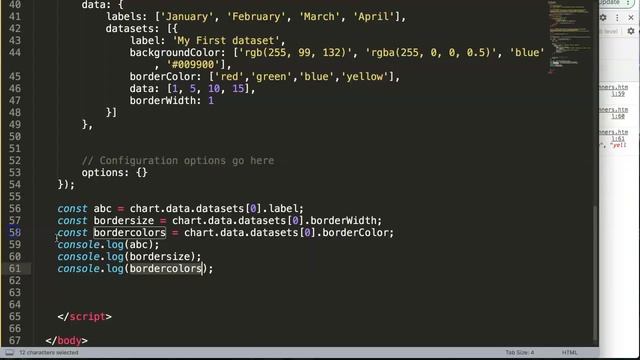Click the comment 'Configuration options go here'
640x360 pixels.
tap(178, 160)
